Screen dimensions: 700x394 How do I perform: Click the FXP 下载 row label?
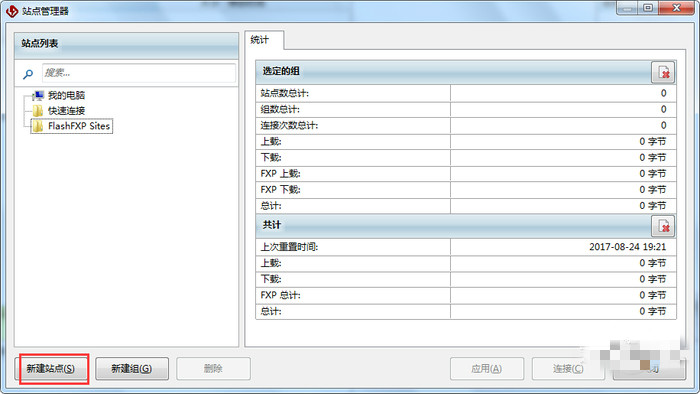[x=280, y=190]
